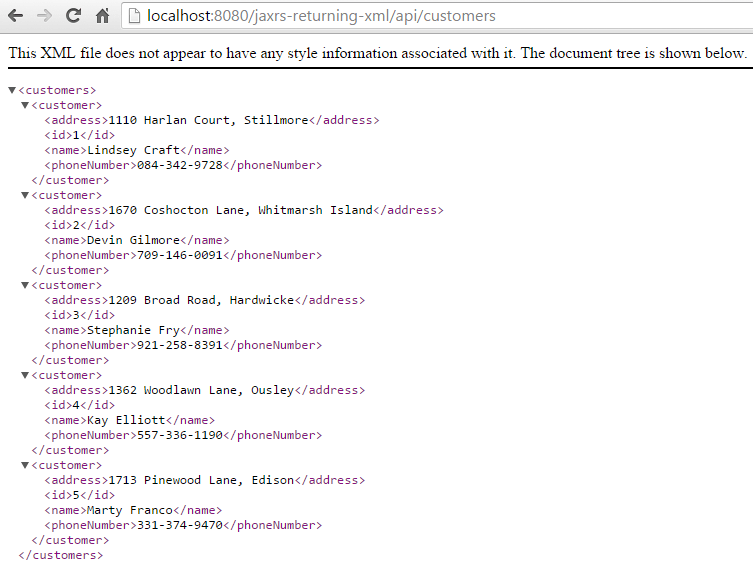The image size is (753, 584).
Task: Select address text 1110 Harlan Court, Stillmore
Action: (208, 120)
